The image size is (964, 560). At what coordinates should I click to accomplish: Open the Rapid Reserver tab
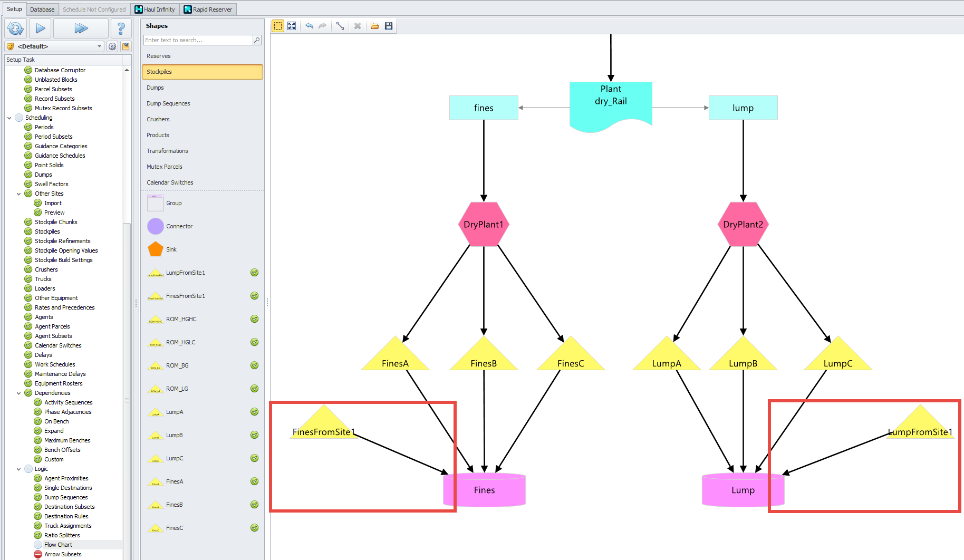point(208,9)
